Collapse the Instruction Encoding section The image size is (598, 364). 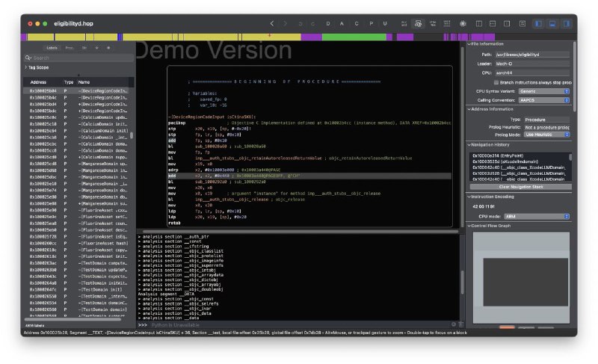469,197
